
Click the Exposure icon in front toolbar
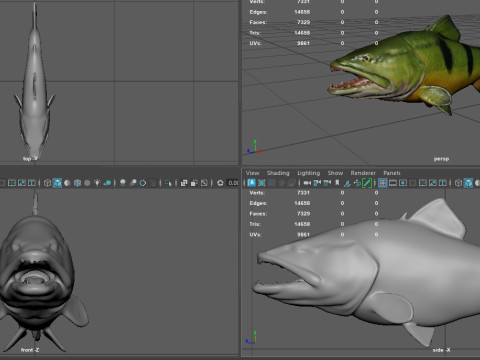coord(220,183)
